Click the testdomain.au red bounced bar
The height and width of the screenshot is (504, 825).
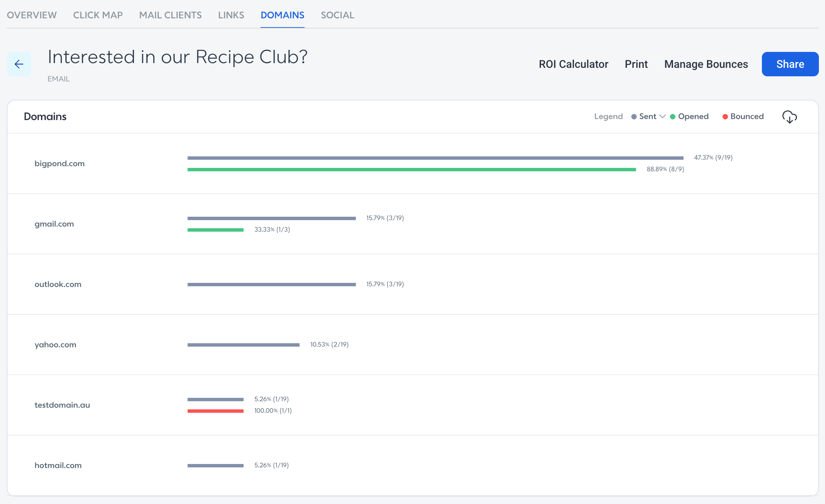(215, 411)
